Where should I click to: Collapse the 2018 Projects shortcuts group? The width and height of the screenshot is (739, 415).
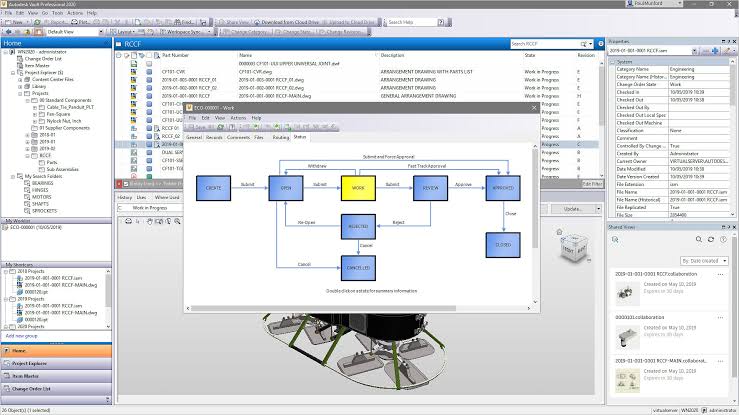pos(6,272)
